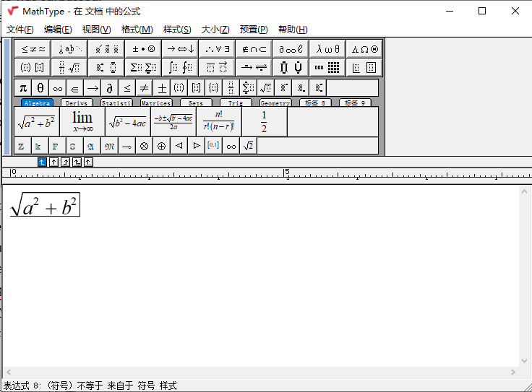Image resolution: width=532 pixels, height=392 pixels.
Task: Insert the element-of symbol ∈
Action: [x=75, y=88]
